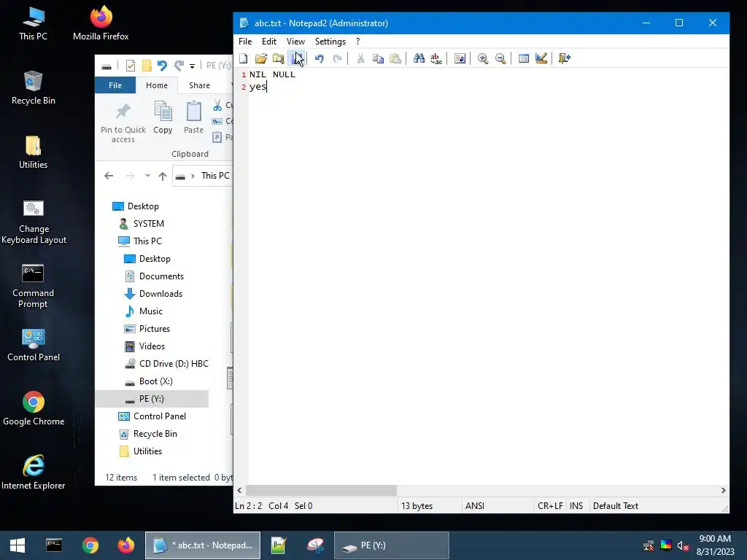Click the new folder icon in Explorer title bar
Image resolution: width=747 pixels, height=560 pixels.
point(147,66)
